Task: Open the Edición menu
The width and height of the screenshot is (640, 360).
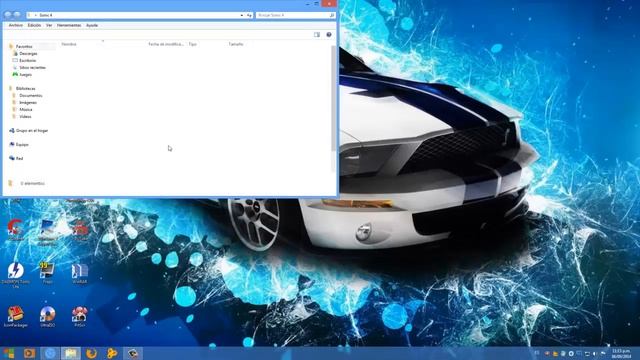Action: (x=34, y=25)
